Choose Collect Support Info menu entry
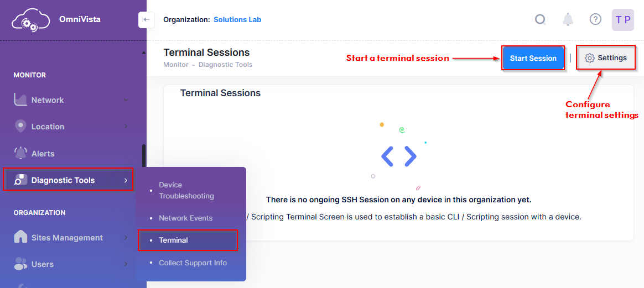 (193, 263)
